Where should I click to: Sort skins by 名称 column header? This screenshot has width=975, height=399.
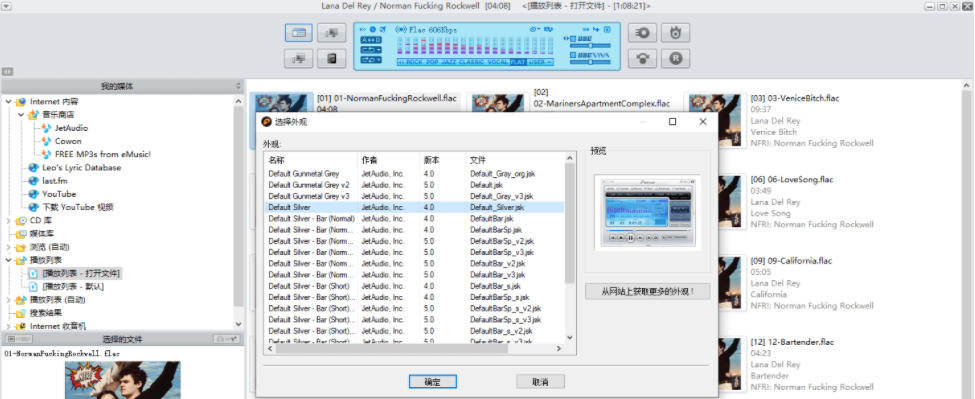coord(311,160)
